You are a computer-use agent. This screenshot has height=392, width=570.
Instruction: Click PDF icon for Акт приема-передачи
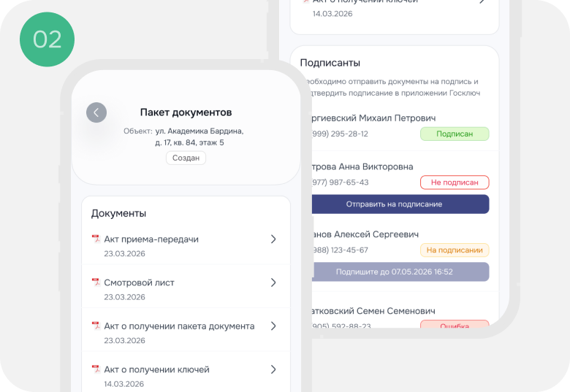coord(96,239)
